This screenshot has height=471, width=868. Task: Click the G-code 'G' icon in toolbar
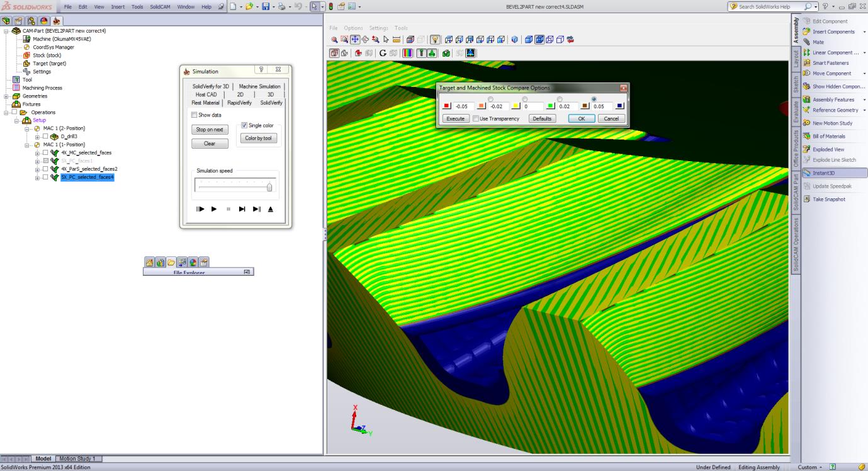pyautogui.click(x=383, y=54)
